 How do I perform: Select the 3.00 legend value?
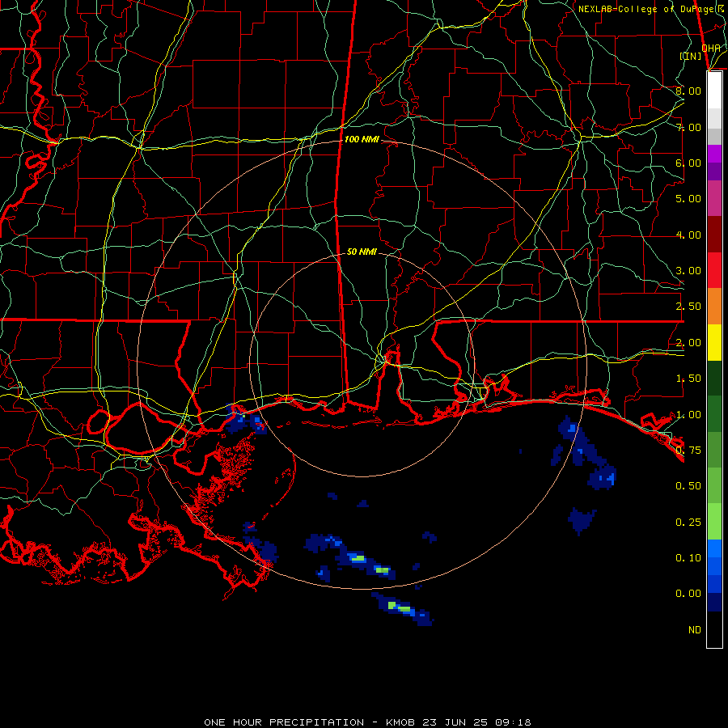[x=688, y=271]
